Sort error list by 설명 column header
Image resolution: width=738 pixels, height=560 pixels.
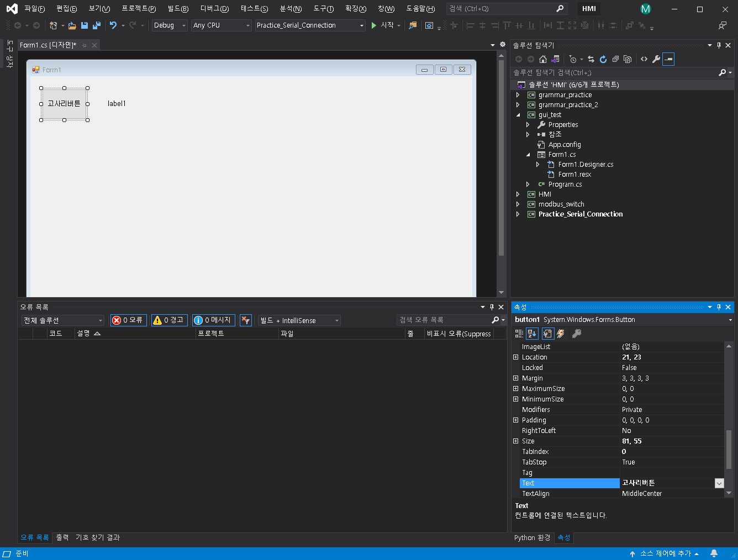coord(134,334)
